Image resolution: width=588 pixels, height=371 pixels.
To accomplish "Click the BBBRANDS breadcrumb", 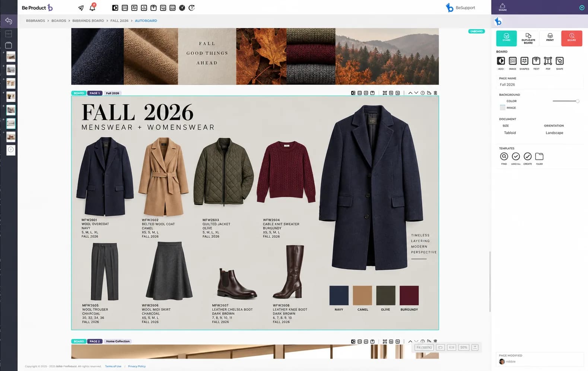I will [x=35, y=21].
